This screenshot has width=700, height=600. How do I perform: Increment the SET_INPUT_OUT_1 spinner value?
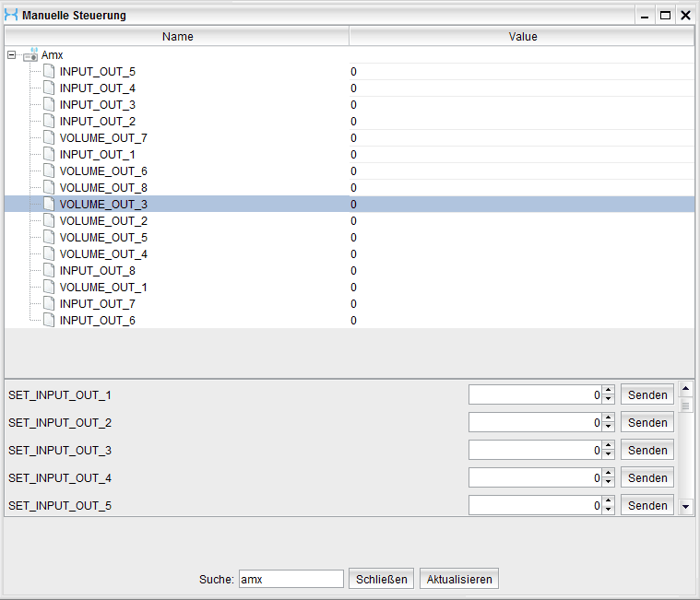pyautogui.click(x=609, y=391)
